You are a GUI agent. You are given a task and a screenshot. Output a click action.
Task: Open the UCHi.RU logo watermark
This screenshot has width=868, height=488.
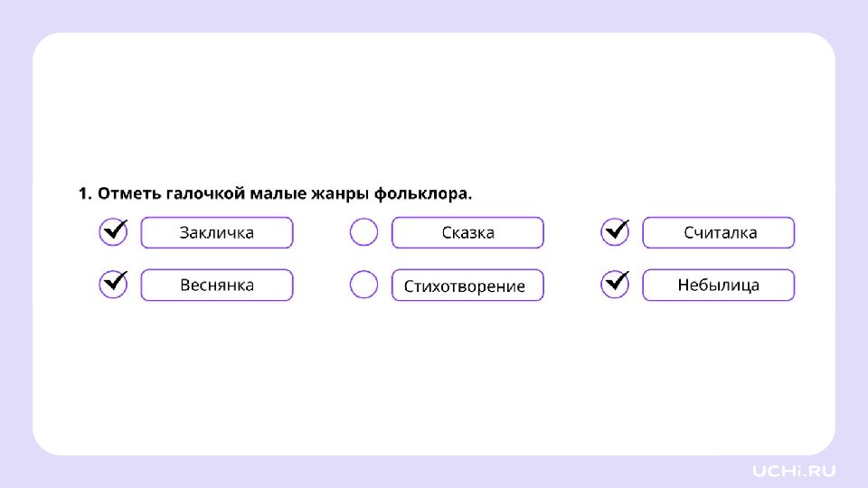coord(794,471)
